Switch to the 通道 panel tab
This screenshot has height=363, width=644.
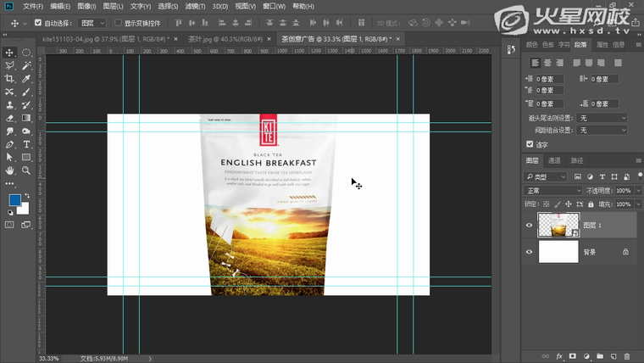(554, 160)
